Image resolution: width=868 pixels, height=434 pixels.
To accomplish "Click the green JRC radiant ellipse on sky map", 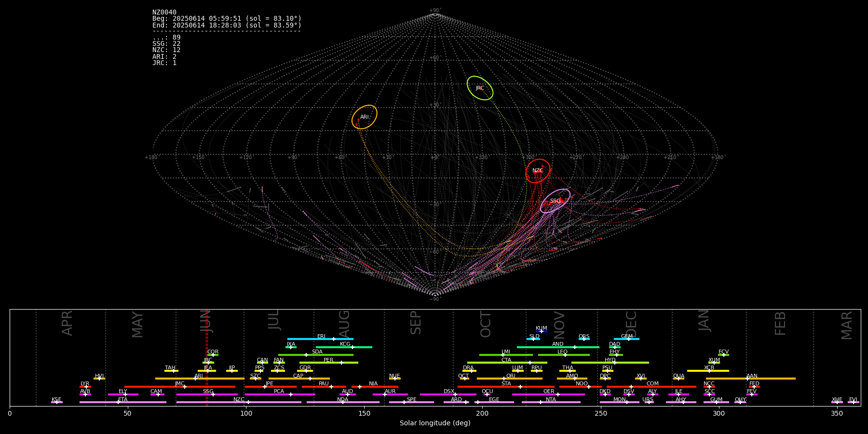I will click(480, 88).
